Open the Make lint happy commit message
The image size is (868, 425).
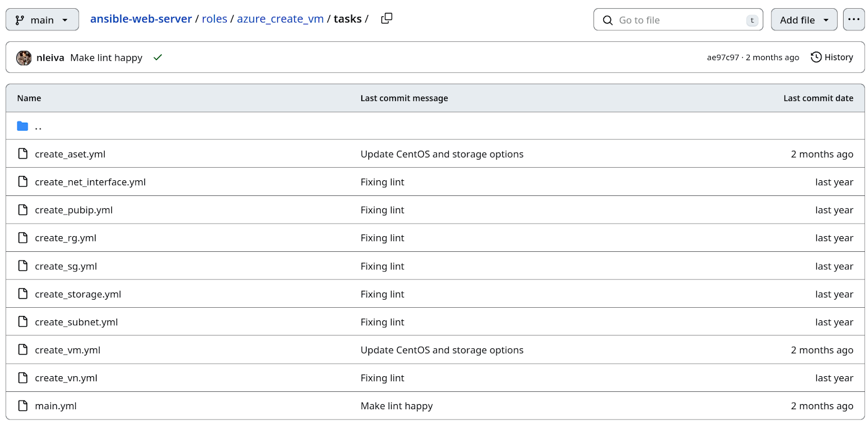click(x=106, y=58)
